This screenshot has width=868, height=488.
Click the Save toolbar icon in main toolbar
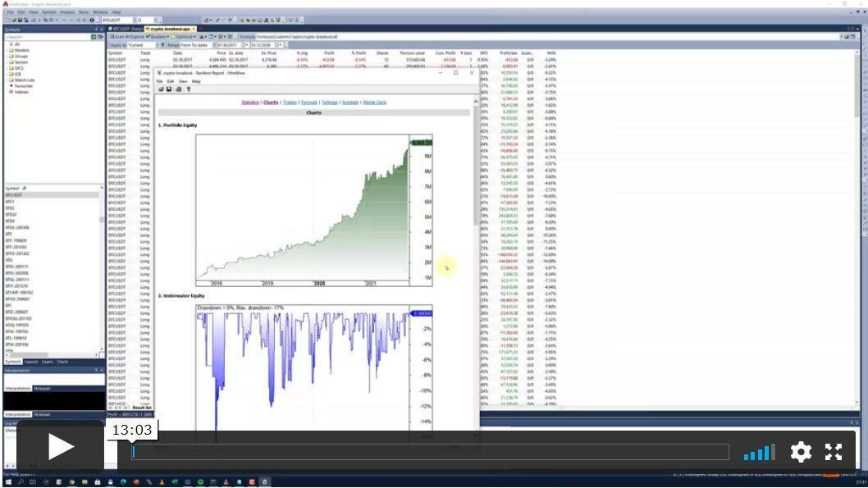[x=20, y=20]
